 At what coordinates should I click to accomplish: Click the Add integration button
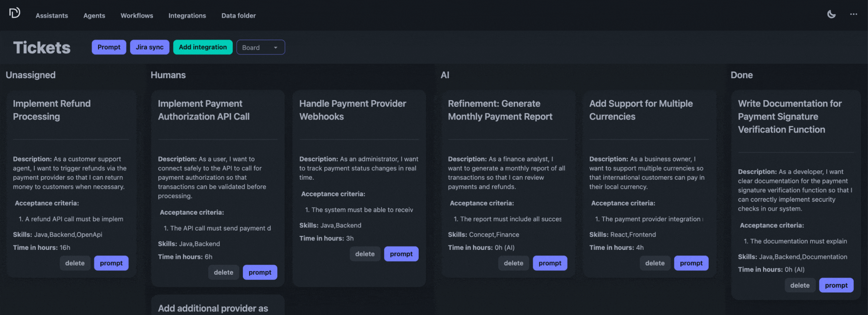203,47
